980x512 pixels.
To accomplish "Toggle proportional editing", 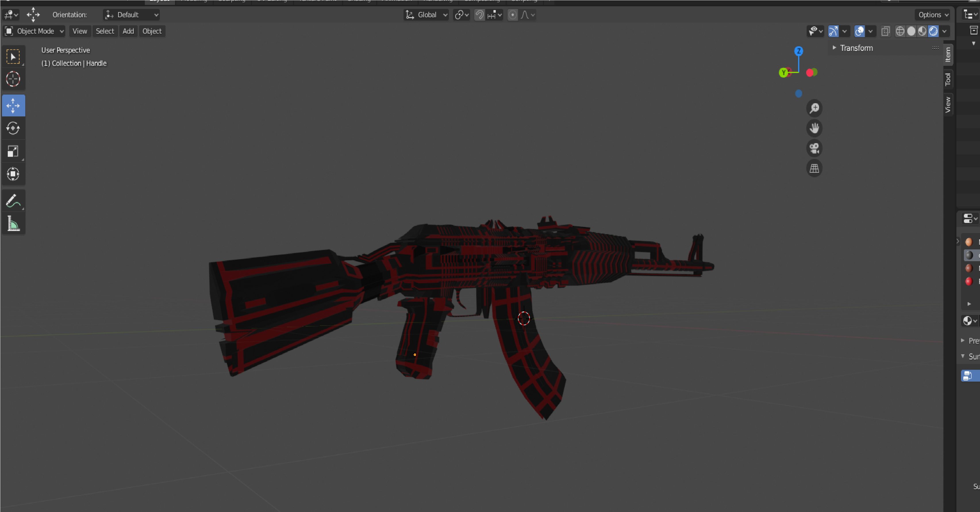I will coord(512,15).
